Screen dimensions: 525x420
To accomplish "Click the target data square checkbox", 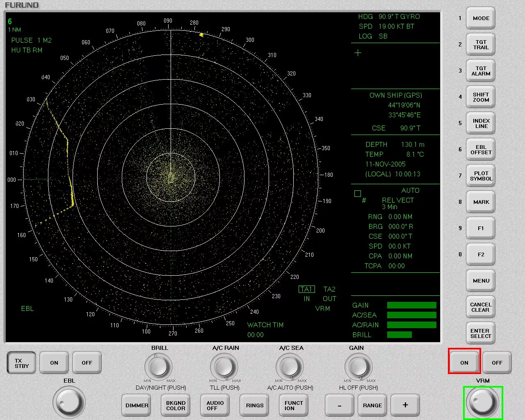I will 358,194.
